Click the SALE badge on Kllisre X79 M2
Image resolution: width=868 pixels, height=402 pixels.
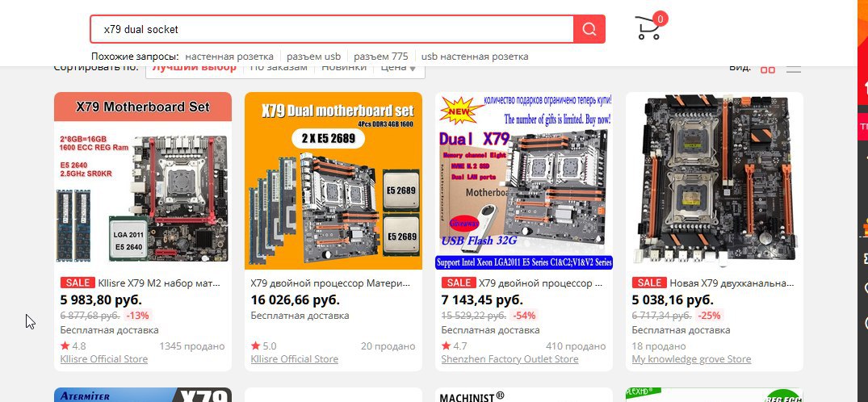[78, 283]
